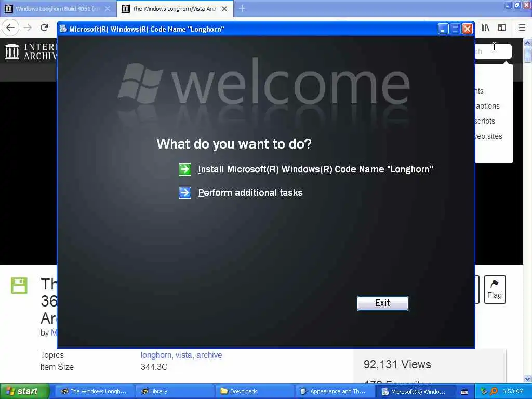This screenshot has width=532, height=399.
Task: Select The Windows Longhorn/Vista Archive tab
Action: click(x=175, y=9)
